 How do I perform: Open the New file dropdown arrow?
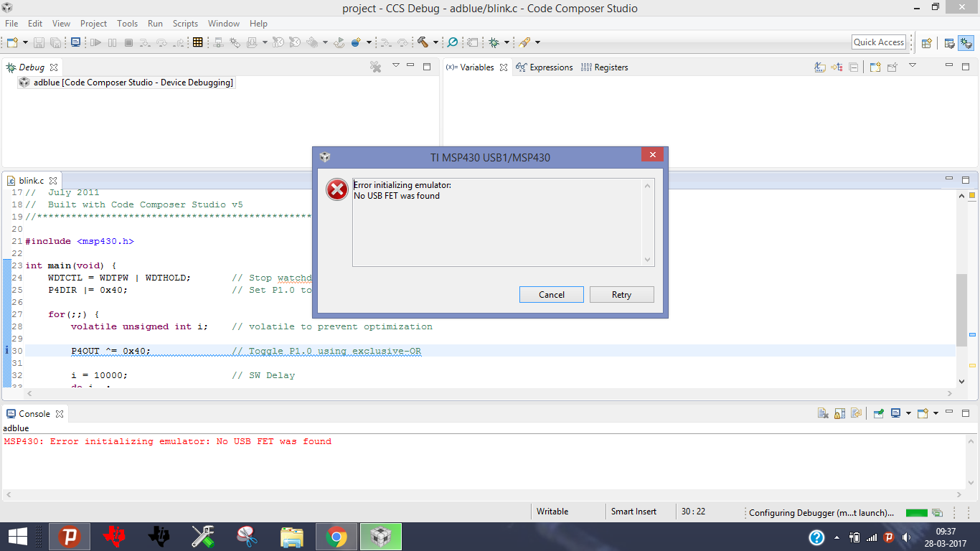25,42
